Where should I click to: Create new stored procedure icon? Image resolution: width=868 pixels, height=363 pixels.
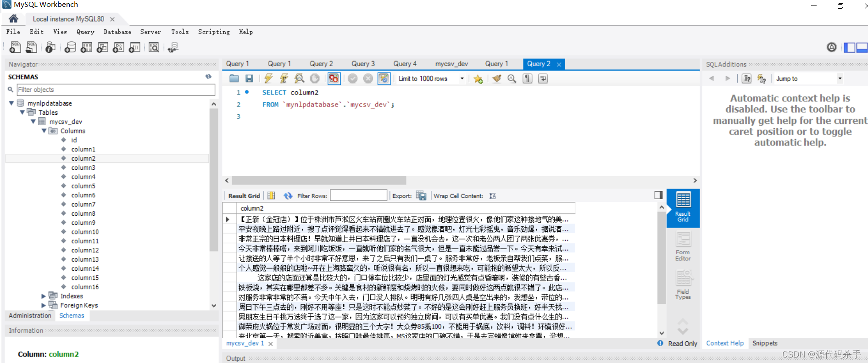point(118,47)
